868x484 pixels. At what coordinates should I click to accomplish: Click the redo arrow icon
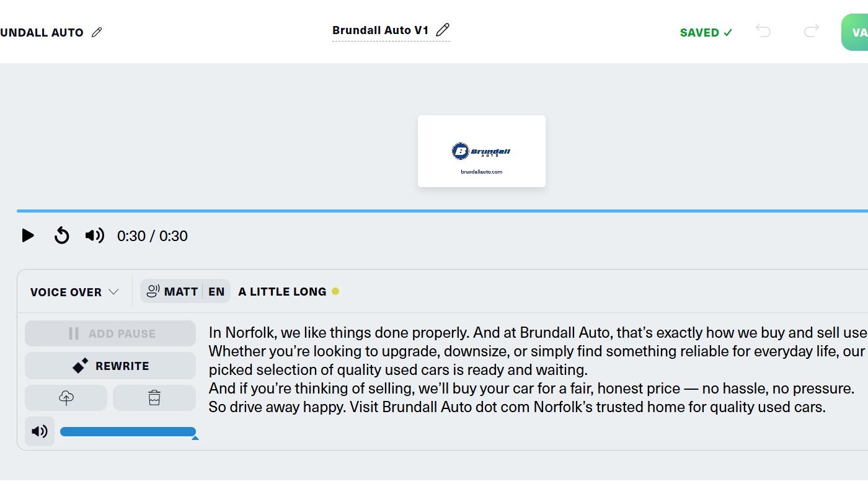812,31
